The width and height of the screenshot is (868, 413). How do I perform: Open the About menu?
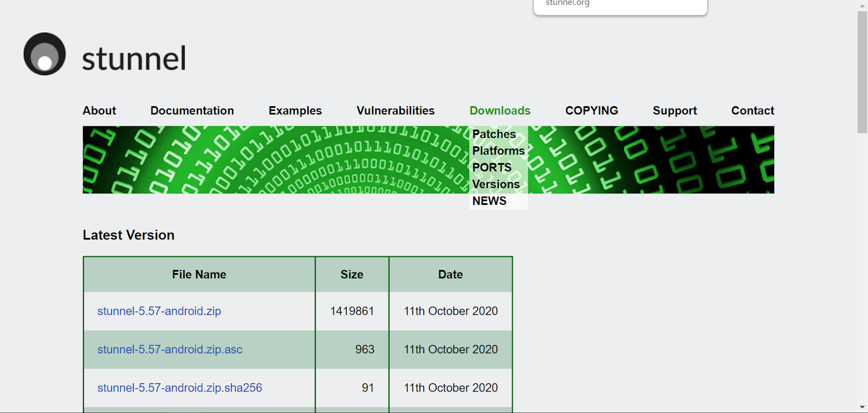click(99, 111)
